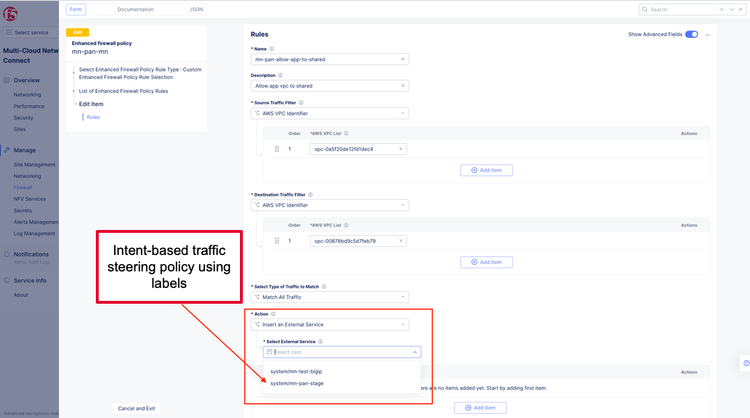Click the vpc-00878bd9c5d7feb79 field
The width and height of the screenshot is (750, 418).
(x=358, y=241)
